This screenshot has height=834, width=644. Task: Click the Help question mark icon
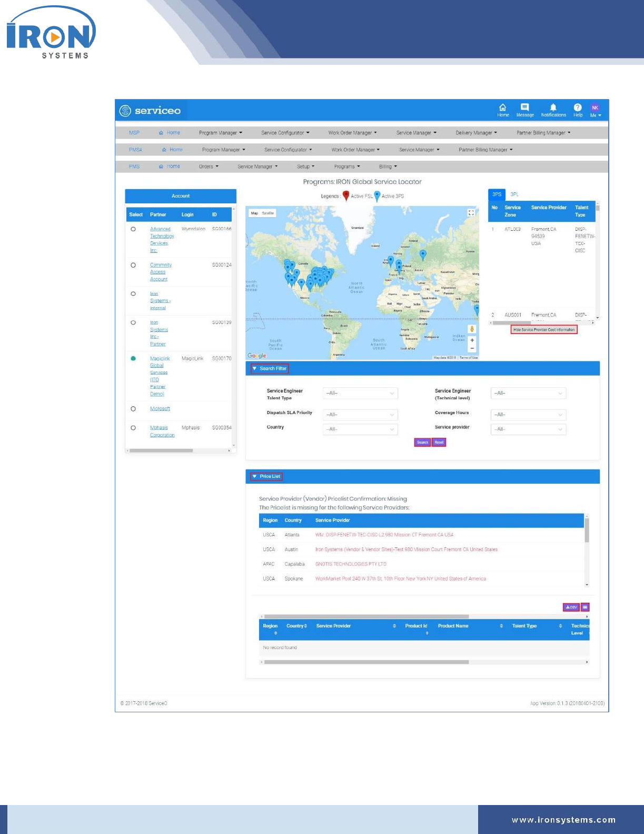(578, 107)
